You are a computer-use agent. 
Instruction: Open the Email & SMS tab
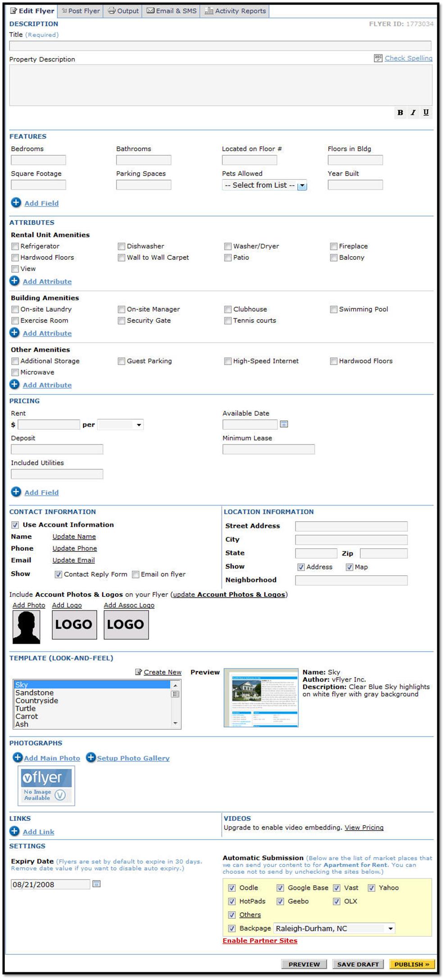[172, 11]
